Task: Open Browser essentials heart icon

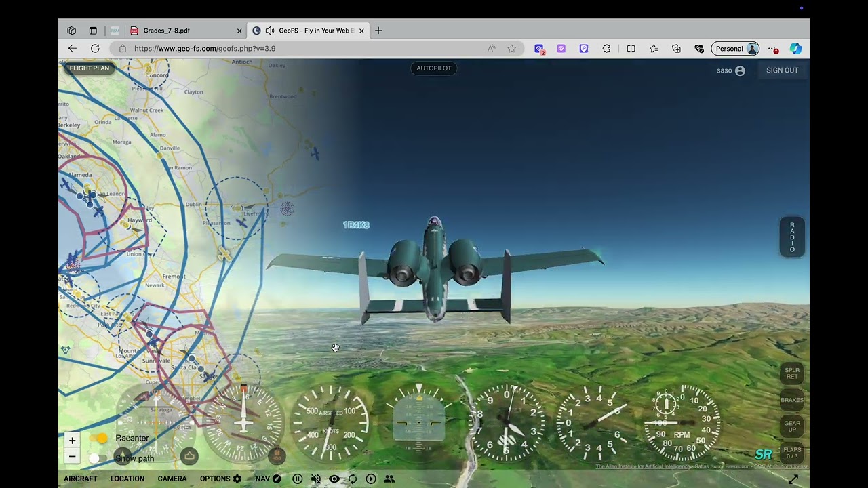Action: coord(699,49)
